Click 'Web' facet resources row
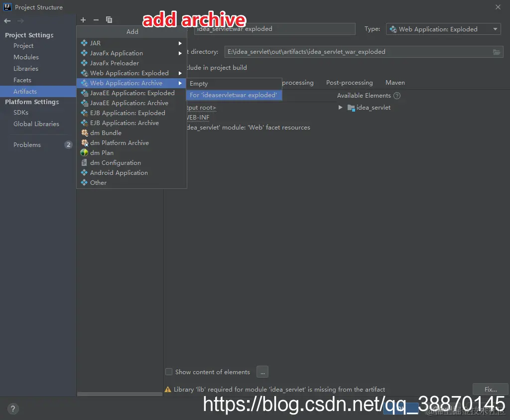Image resolution: width=510 pixels, height=420 pixels. click(x=249, y=128)
